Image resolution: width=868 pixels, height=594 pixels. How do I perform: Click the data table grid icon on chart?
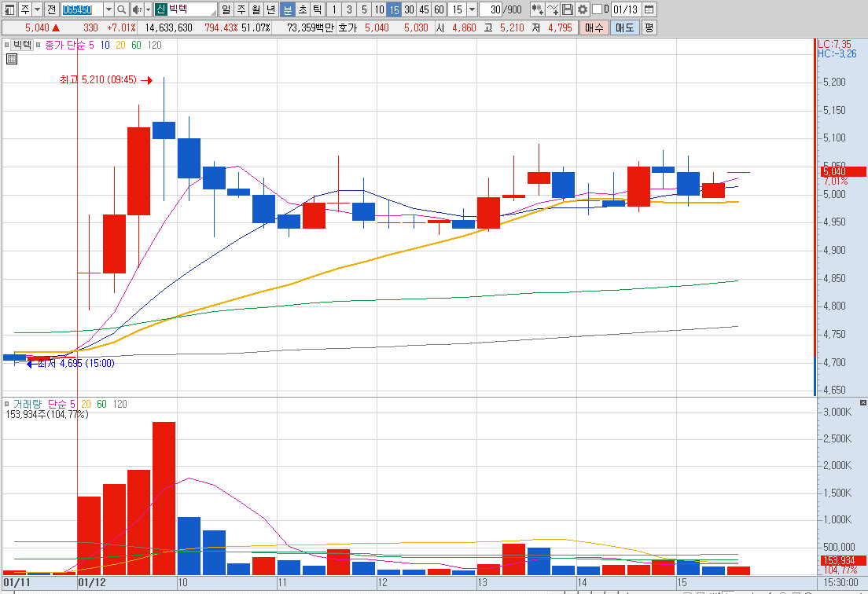12,59
